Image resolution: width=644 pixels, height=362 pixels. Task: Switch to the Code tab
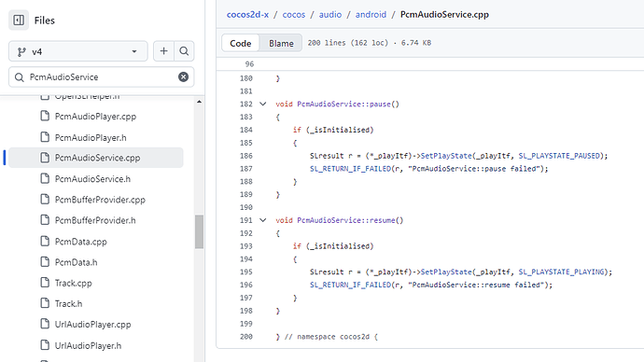pos(240,43)
